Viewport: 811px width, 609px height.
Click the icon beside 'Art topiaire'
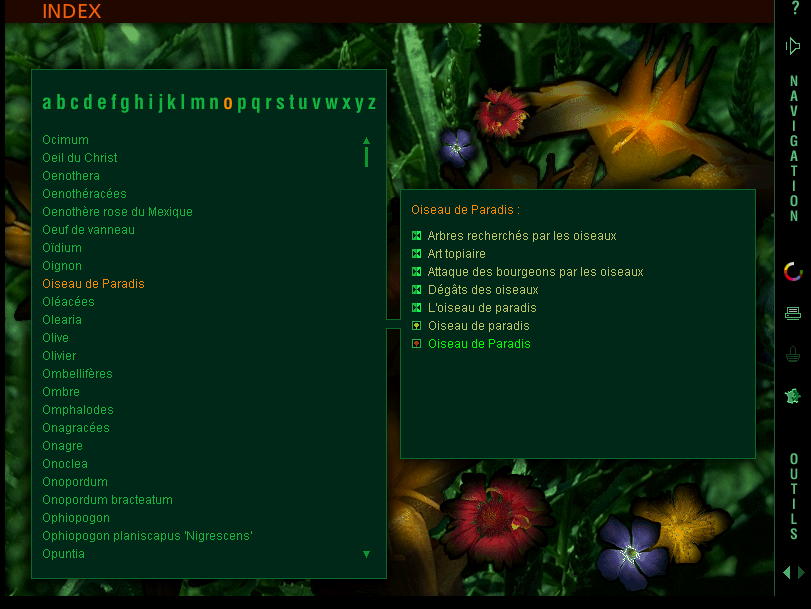coord(417,254)
